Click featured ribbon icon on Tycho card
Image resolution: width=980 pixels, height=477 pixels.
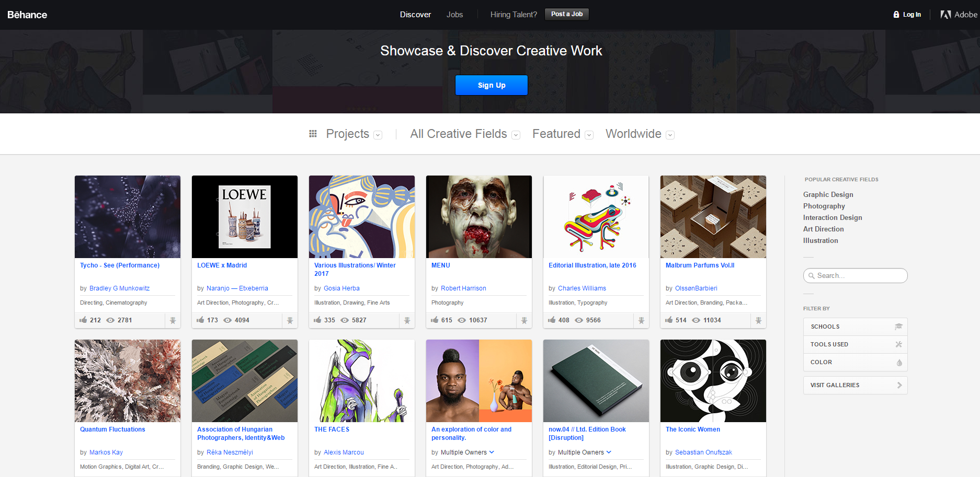pyautogui.click(x=173, y=320)
